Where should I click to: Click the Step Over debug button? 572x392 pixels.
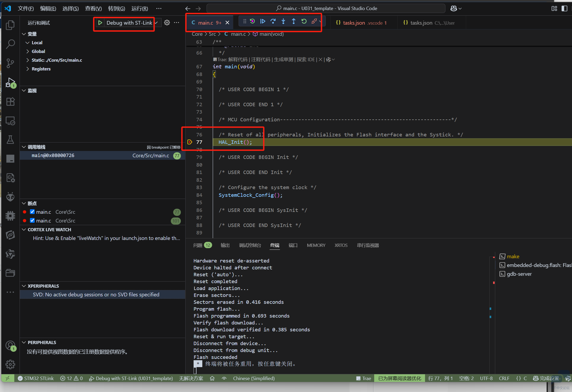click(273, 21)
